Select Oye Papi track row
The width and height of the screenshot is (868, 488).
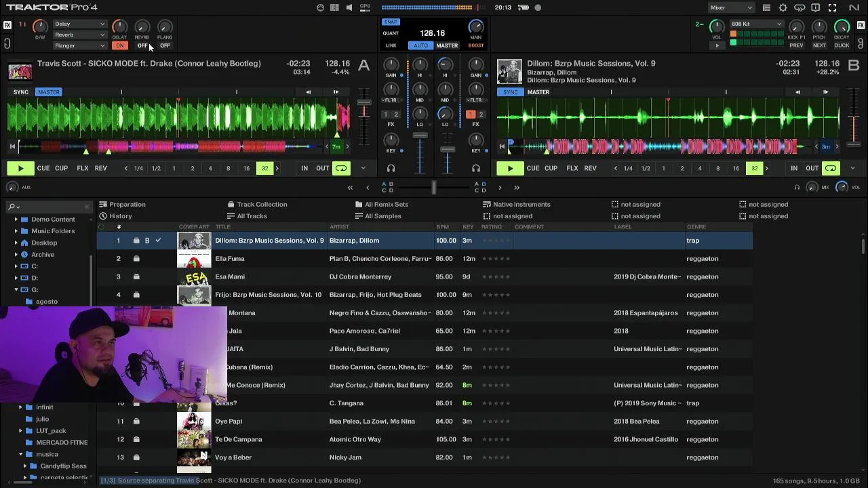(x=425, y=421)
